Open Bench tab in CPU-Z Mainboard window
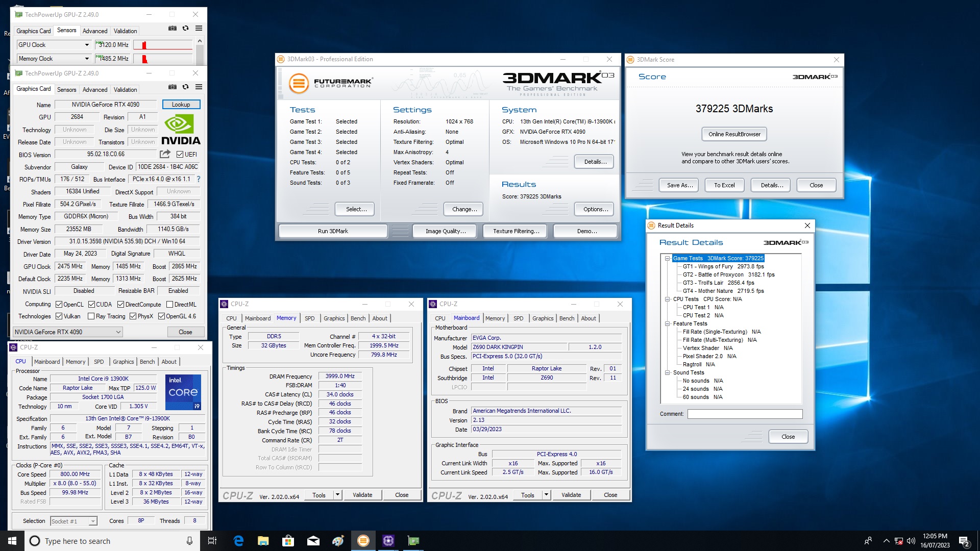This screenshot has width=980, height=551. 567,318
